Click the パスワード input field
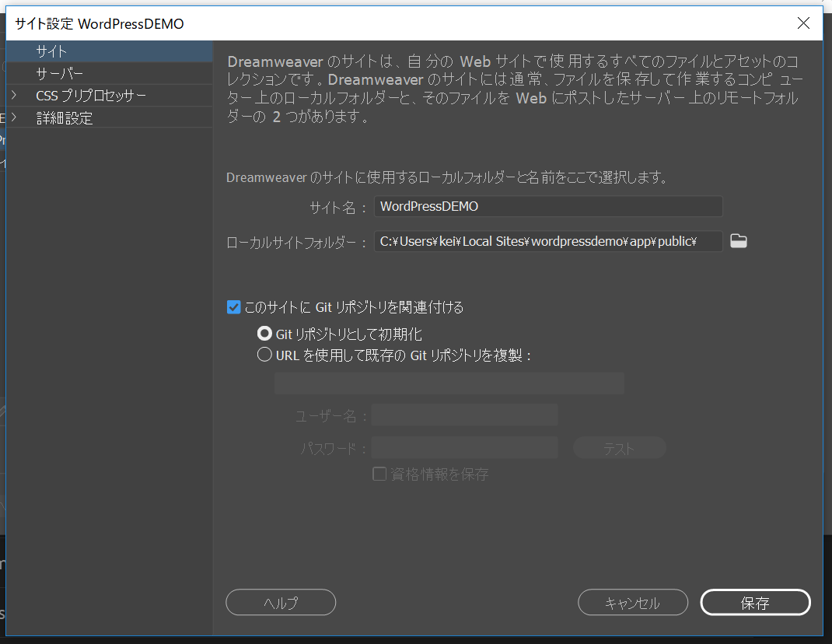The image size is (832, 644). coord(463,447)
